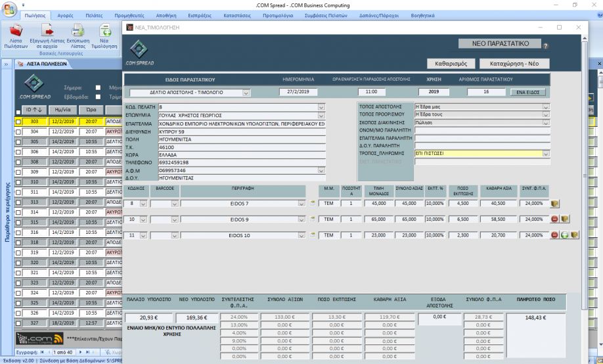Delete the EIDOS 10 line item
Screen dimensions: 603x364
(x=554, y=235)
